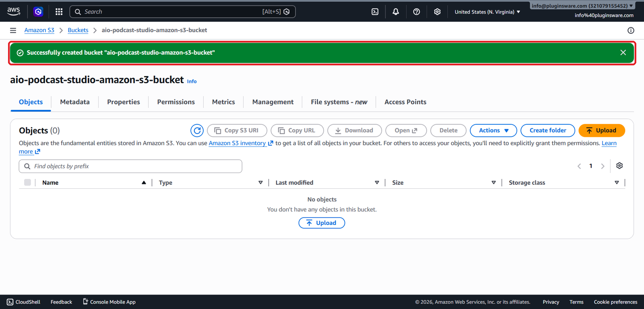Click the purple Amazon Q icon in header
Image resolution: width=644 pixels, height=309 pixels.
pyautogui.click(x=38, y=12)
